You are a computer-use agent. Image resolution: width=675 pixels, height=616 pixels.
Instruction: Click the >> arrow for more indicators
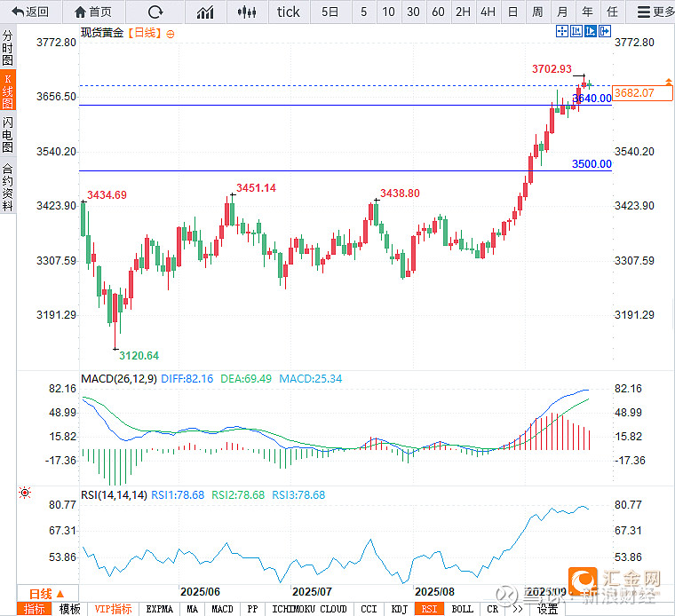tap(516, 609)
